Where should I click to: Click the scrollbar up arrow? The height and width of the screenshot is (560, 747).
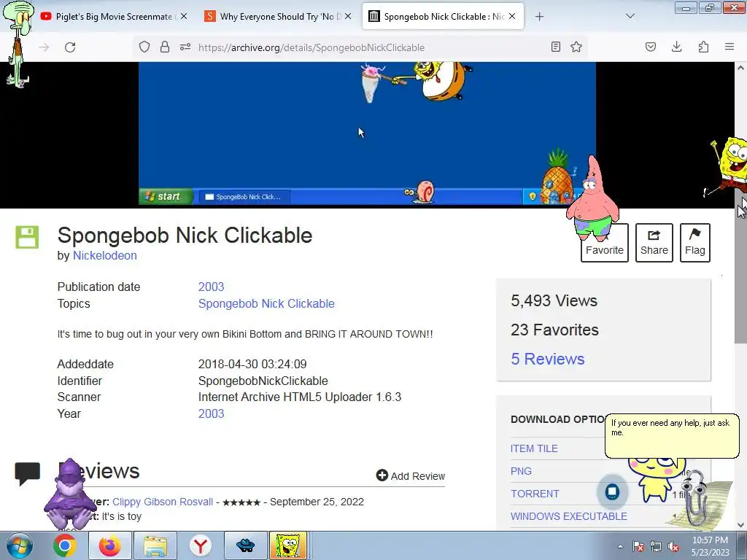tap(740, 68)
